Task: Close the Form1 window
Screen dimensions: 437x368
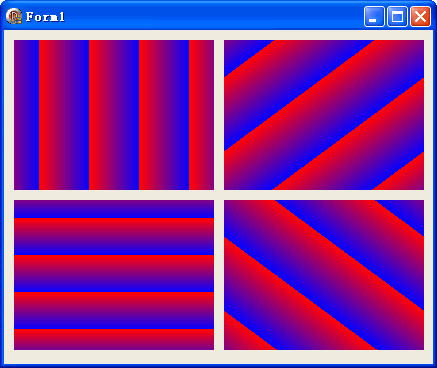Action: (x=420, y=16)
